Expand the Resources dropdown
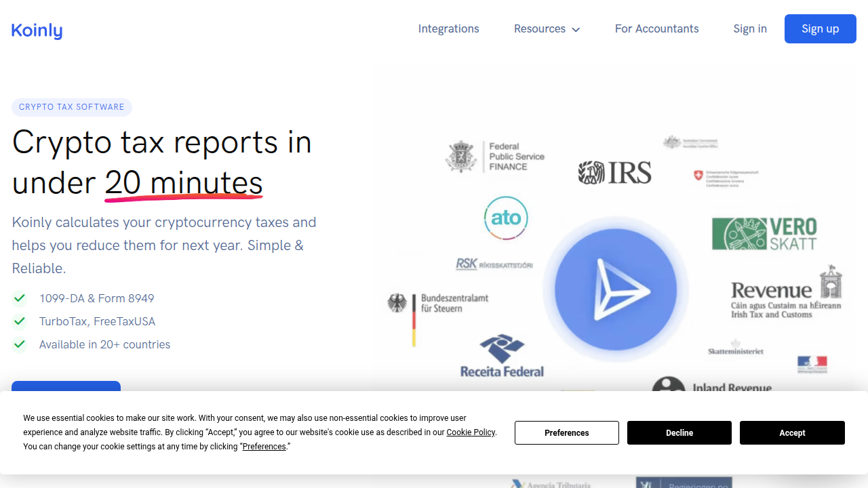Screen dimensions: 868x488 [547, 28]
